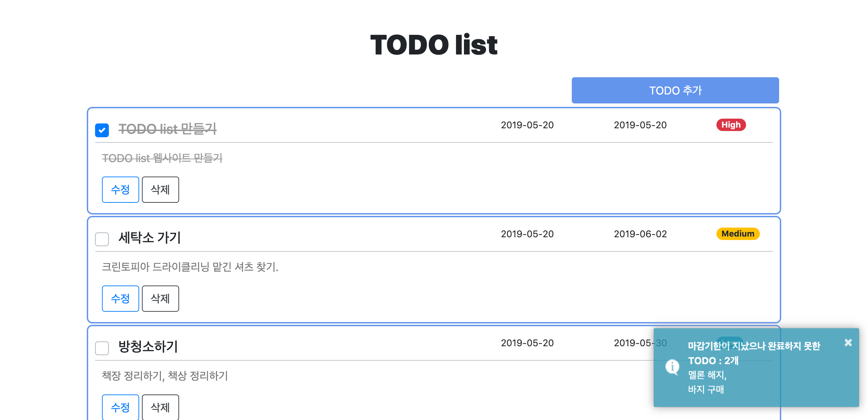Uncheck the completed TODO list 만들기 task
The height and width of the screenshot is (420, 868).
[102, 130]
